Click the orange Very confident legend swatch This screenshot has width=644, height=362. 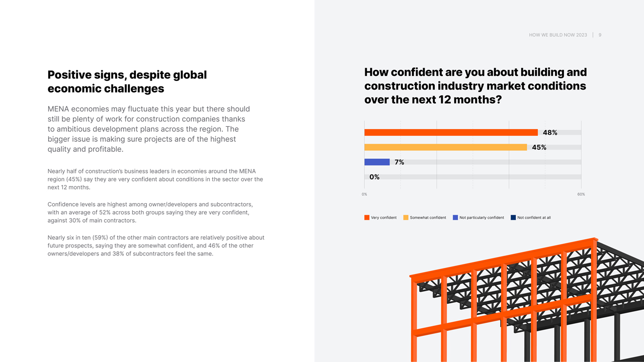[367, 218]
